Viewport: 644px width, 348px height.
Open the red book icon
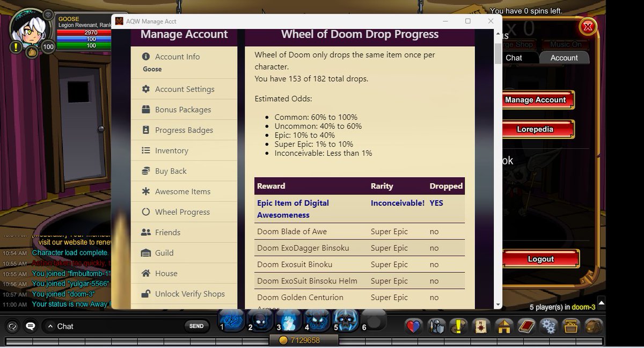tap(526, 326)
